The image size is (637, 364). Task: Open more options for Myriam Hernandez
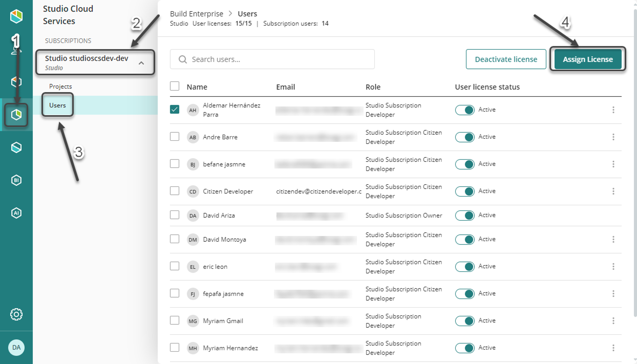point(613,348)
